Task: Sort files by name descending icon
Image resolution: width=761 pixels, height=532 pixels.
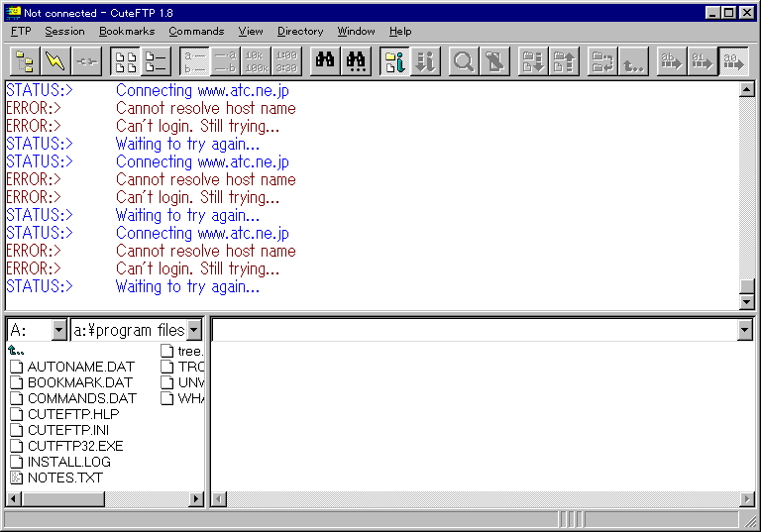Action: (x=225, y=61)
